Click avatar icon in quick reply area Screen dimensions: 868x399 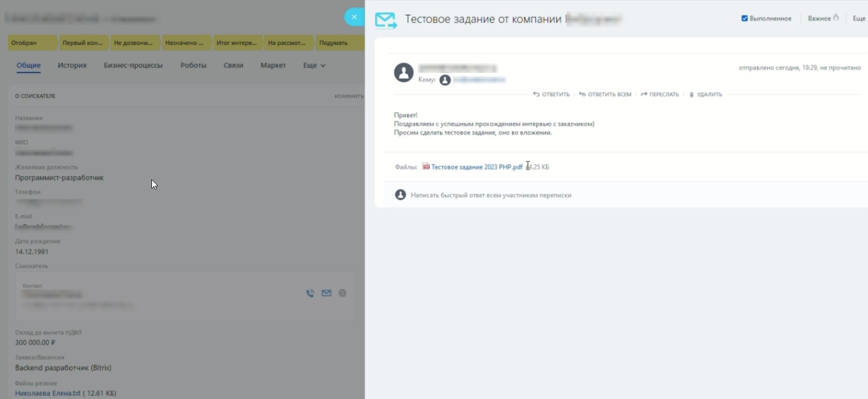[400, 194]
